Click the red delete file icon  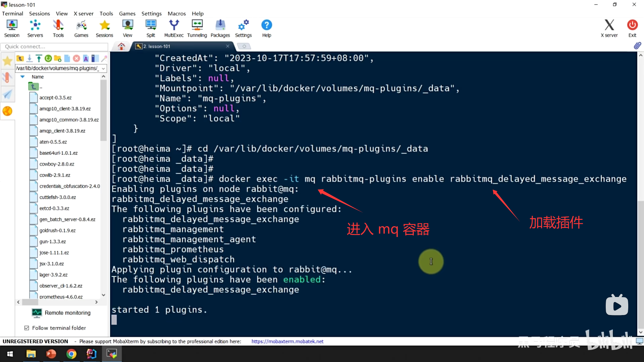(x=76, y=58)
